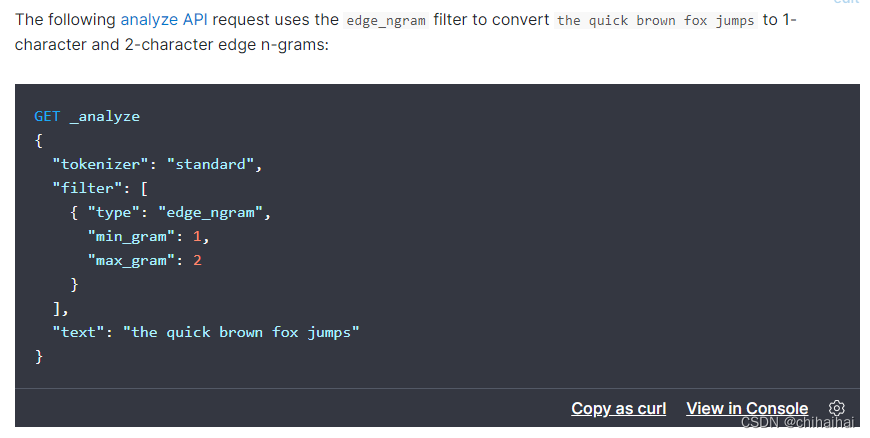Open View in Console link

pyautogui.click(x=747, y=409)
